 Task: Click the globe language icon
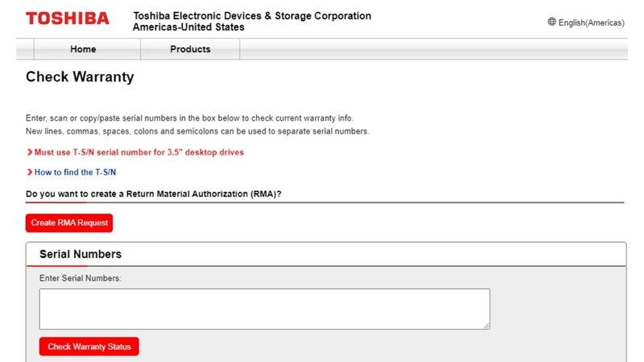551,22
